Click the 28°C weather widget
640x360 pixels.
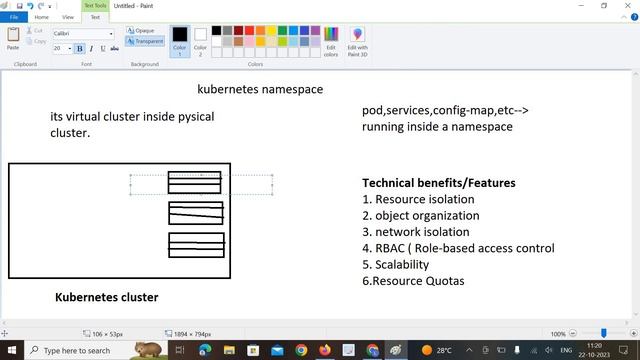point(437,350)
